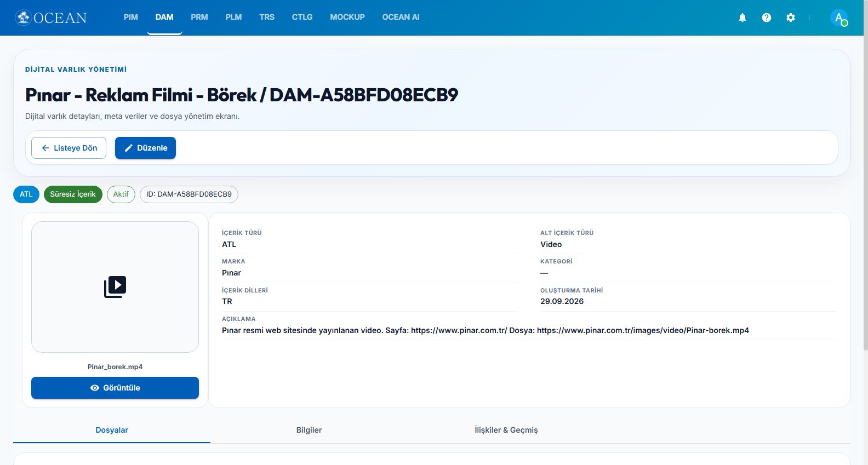Click the ATL tag chip
The height and width of the screenshot is (465, 868).
[26, 194]
